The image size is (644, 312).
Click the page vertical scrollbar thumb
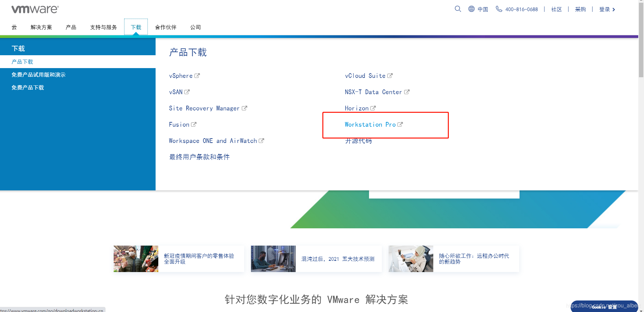click(x=641, y=41)
